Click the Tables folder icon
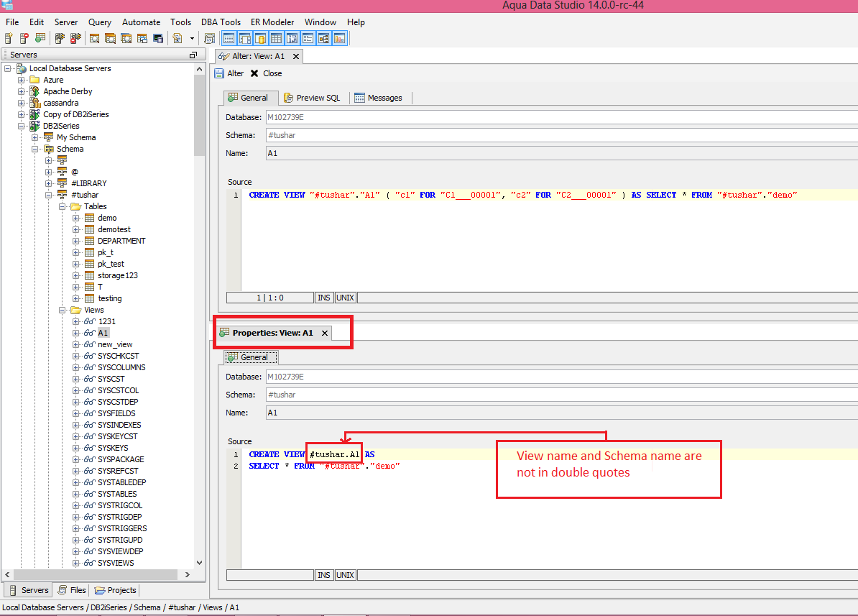This screenshot has width=858, height=616. click(76, 206)
